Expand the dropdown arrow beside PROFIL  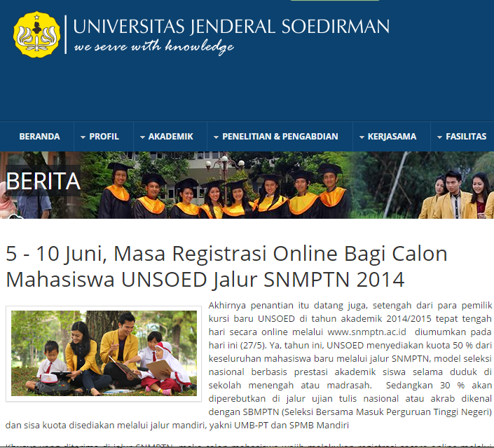tap(83, 137)
